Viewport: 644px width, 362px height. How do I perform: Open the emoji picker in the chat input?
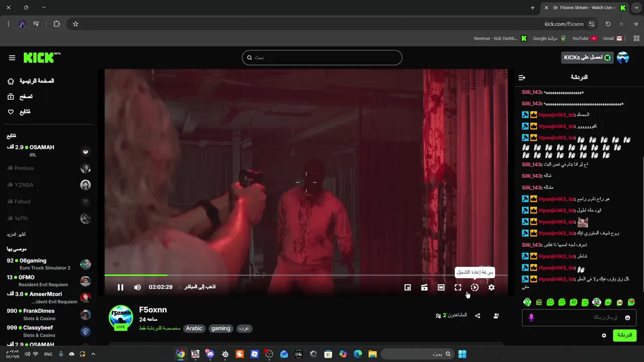click(627, 318)
